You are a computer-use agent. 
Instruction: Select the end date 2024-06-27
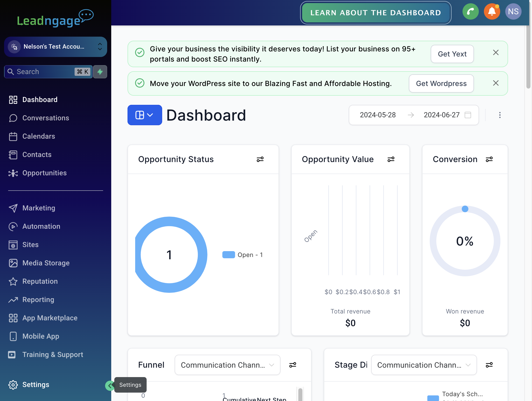[442, 115]
